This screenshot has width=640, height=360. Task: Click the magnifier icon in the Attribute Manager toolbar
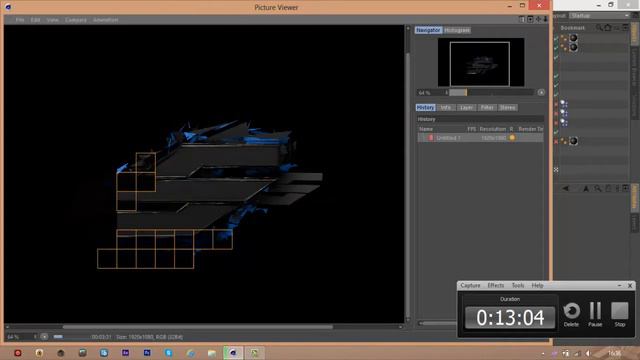[598, 189]
